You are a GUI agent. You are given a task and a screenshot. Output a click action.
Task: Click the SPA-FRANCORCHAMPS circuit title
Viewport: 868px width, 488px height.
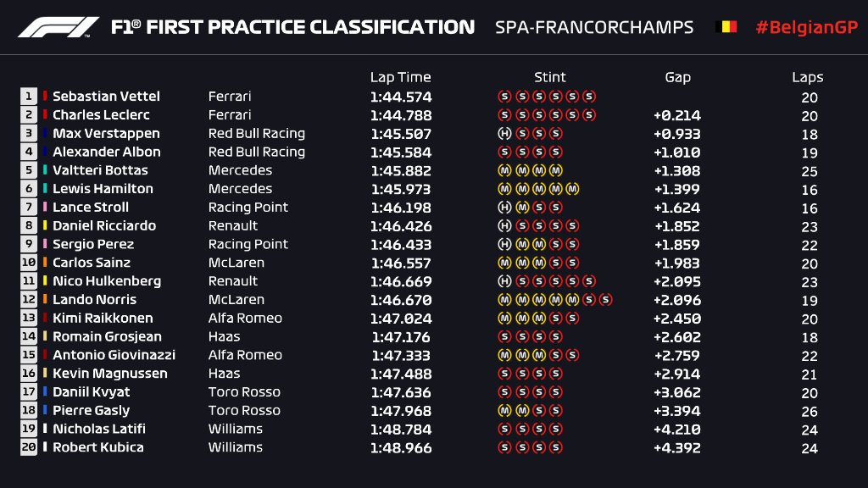[594, 27]
